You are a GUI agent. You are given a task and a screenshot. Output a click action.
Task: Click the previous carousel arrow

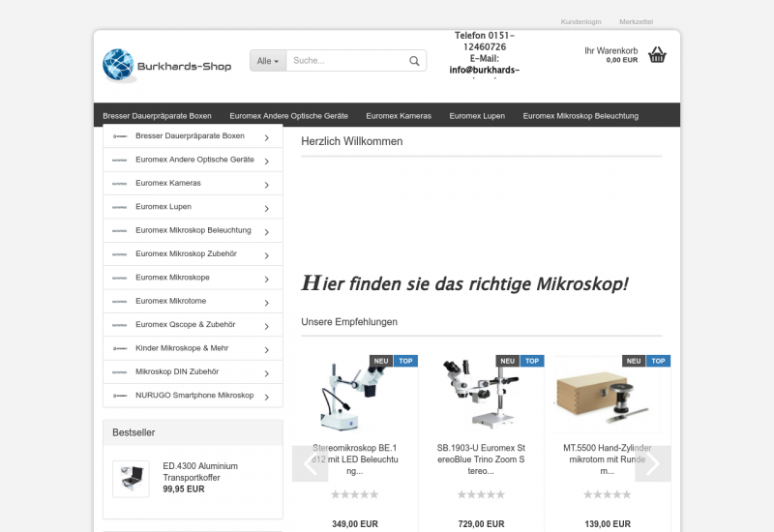pyautogui.click(x=310, y=463)
